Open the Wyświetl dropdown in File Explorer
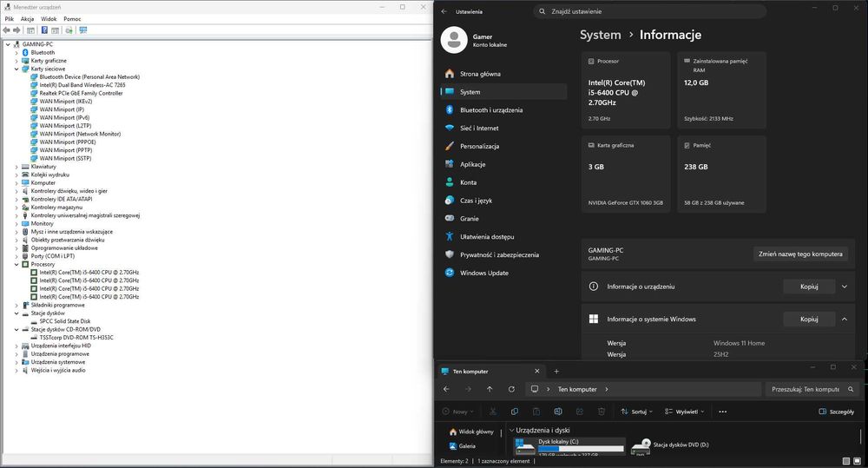This screenshot has height=468, width=868. point(685,412)
